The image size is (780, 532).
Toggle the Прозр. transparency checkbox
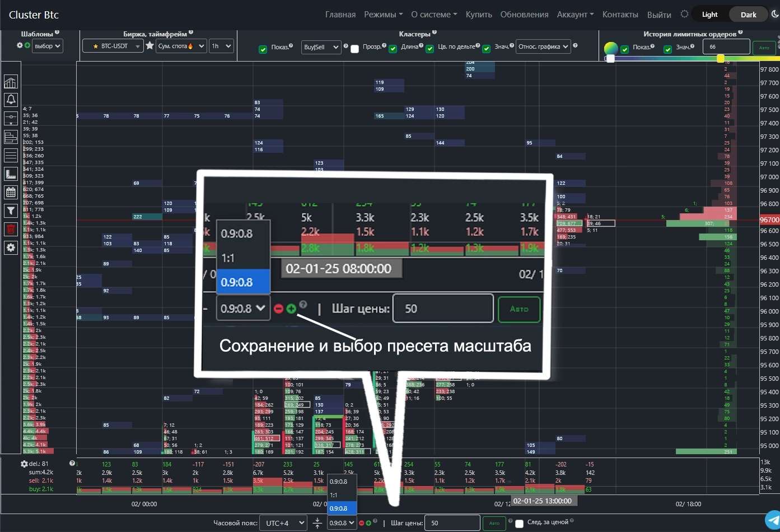354,49
